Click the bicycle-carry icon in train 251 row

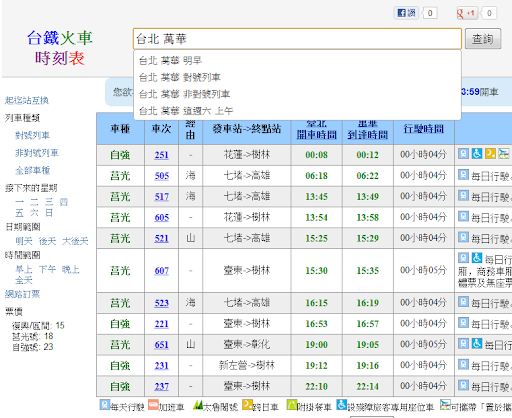click(x=504, y=154)
